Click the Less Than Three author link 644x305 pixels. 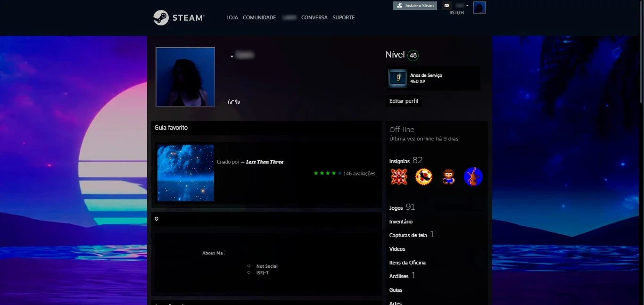point(264,162)
